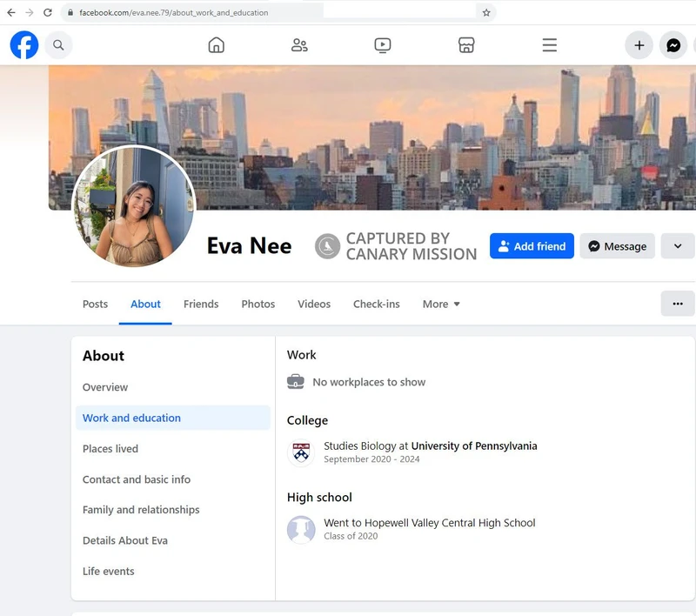Expand the chevron beside Message button
Viewport: 696px width, 616px height.
click(x=678, y=246)
